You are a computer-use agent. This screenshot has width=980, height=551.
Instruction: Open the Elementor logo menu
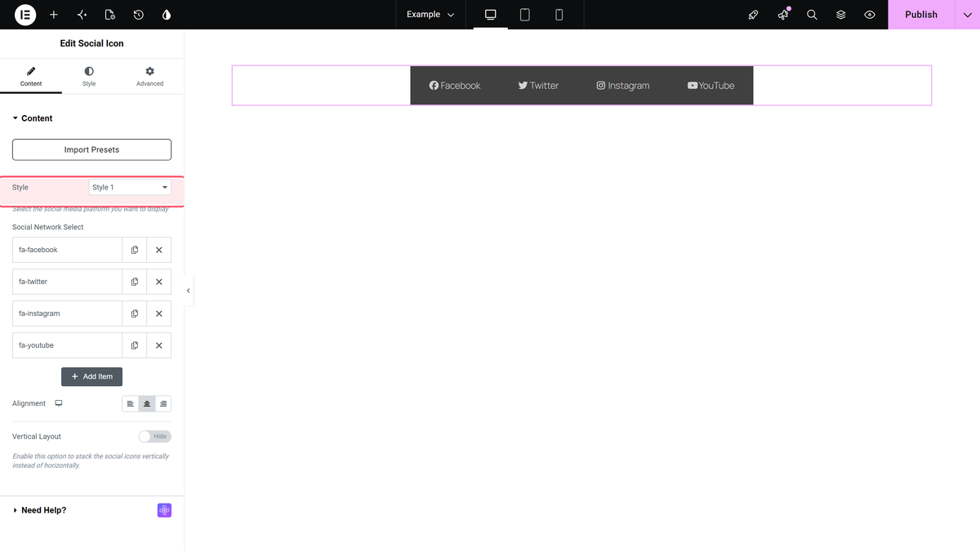(x=25, y=15)
